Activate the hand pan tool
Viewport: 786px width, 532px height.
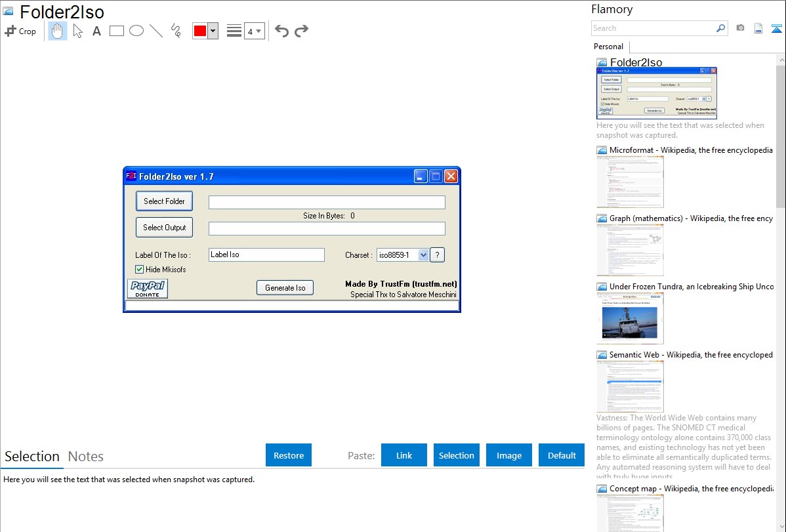[x=58, y=31]
